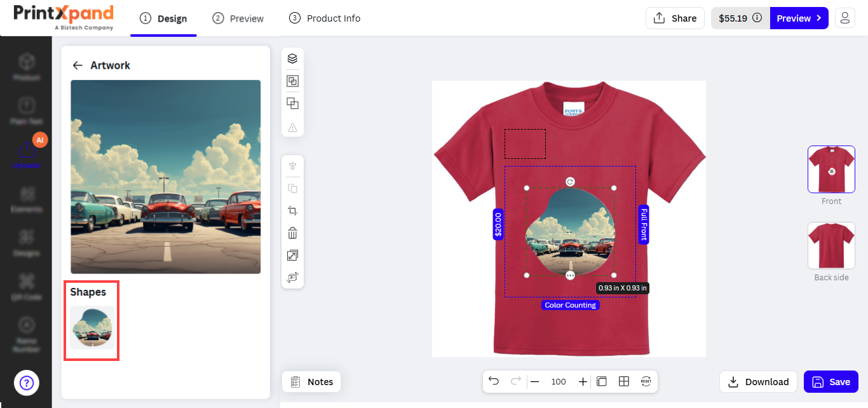Image resolution: width=868 pixels, height=408 pixels.
Task: Undo the last action
Action: point(494,381)
